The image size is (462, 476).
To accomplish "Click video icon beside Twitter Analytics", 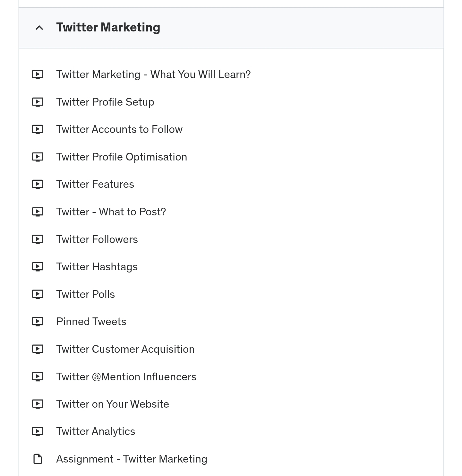I will (x=38, y=431).
